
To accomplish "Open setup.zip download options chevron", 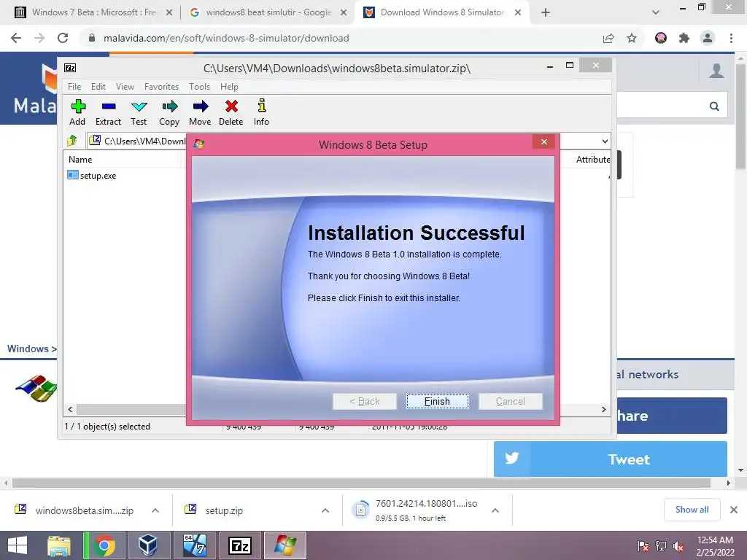I will coord(325,510).
